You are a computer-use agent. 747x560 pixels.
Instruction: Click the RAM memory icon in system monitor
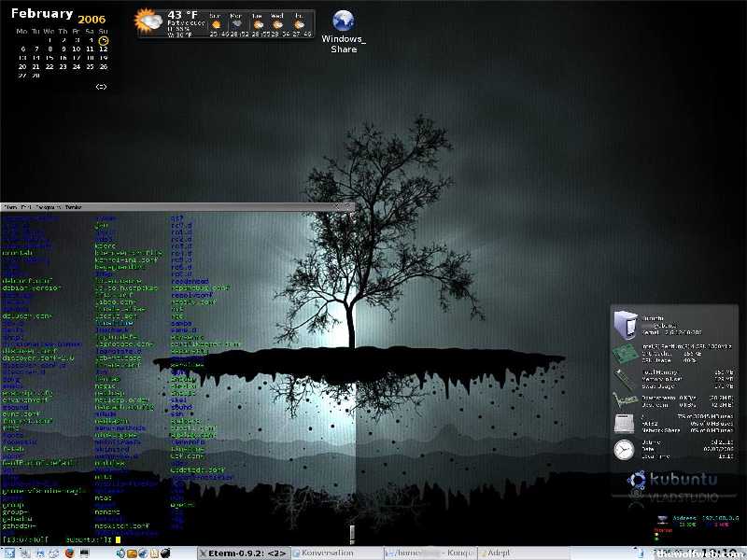(623, 378)
